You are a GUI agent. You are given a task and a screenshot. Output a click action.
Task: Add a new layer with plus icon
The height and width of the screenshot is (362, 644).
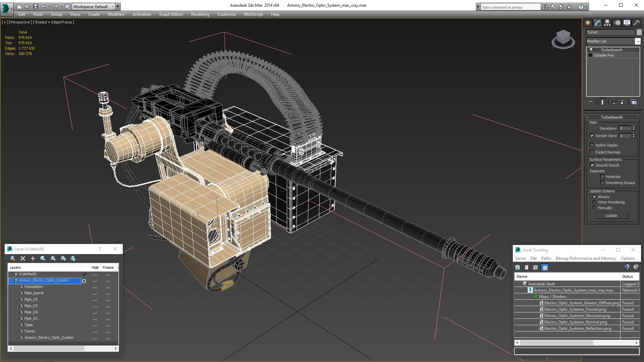click(33, 258)
